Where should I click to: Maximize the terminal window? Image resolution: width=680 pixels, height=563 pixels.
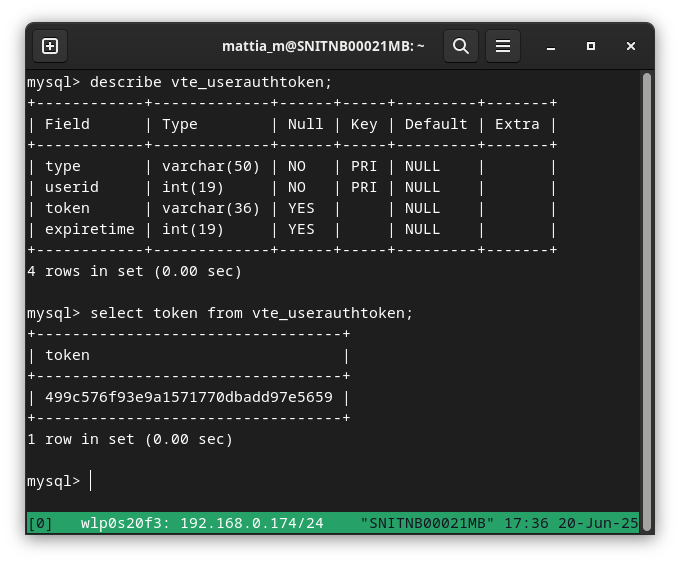[x=591, y=46]
